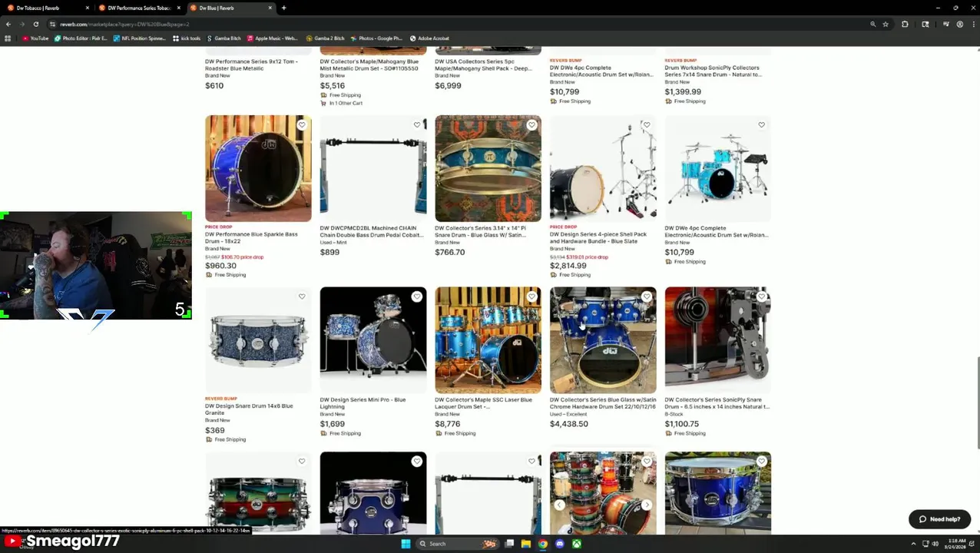Open DW Performance Series 9x12 Tom Roadster Blue title
The width and height of the screenshot is (980, 553).
(x=251, y=65)
